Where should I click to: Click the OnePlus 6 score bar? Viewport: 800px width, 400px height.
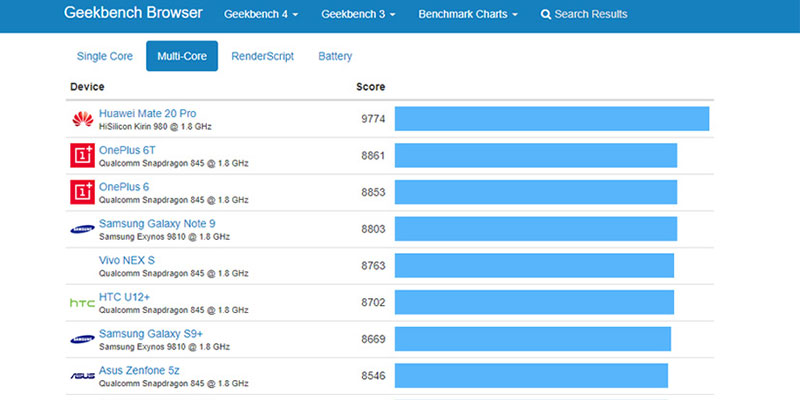(536, 192)
